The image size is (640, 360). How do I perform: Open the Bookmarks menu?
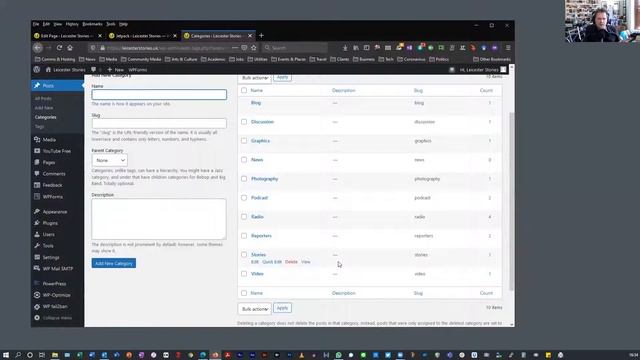[x=92, y=24]
